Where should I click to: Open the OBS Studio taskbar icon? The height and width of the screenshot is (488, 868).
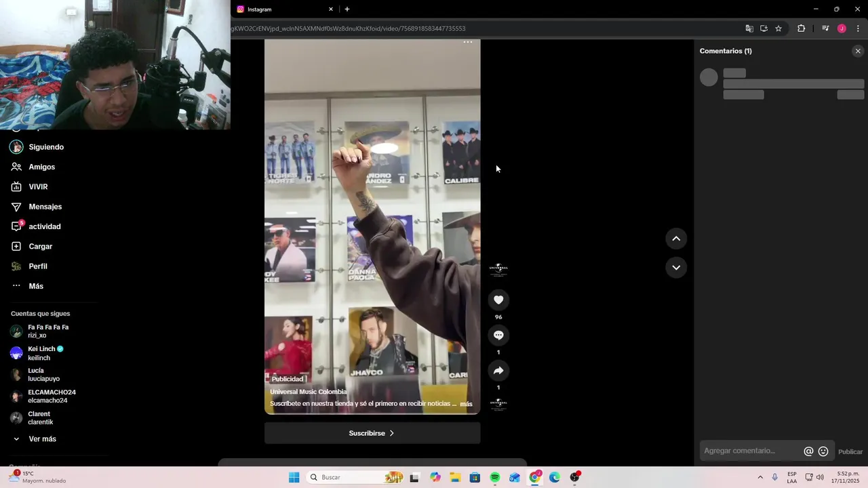(575, 478)
